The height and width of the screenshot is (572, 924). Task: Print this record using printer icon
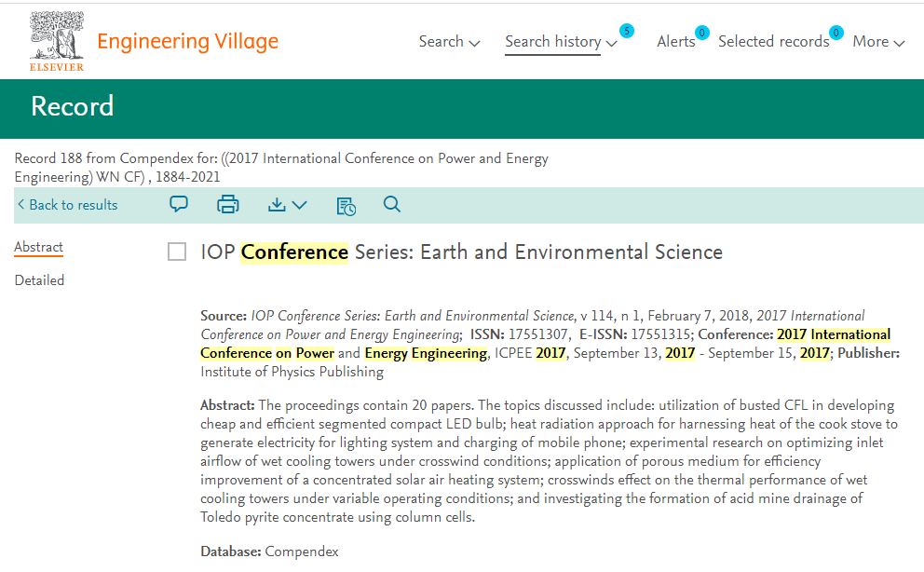[227, 204]
